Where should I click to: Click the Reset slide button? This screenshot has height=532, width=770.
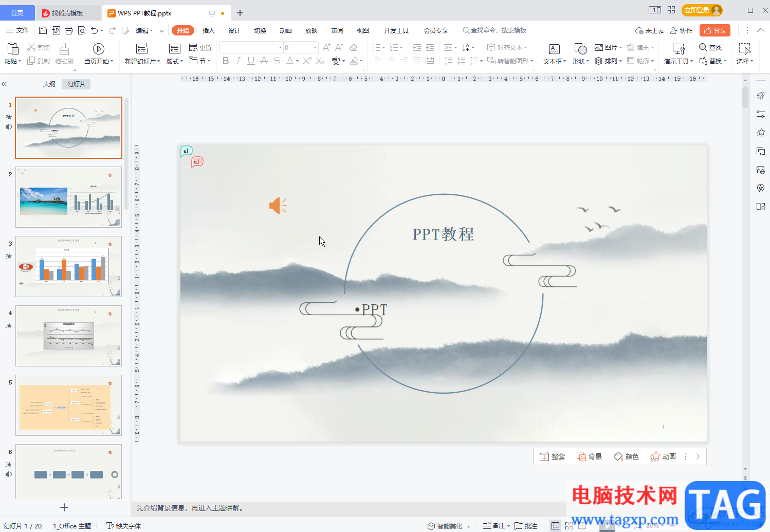pyautogui.click(x=200, y=47)
